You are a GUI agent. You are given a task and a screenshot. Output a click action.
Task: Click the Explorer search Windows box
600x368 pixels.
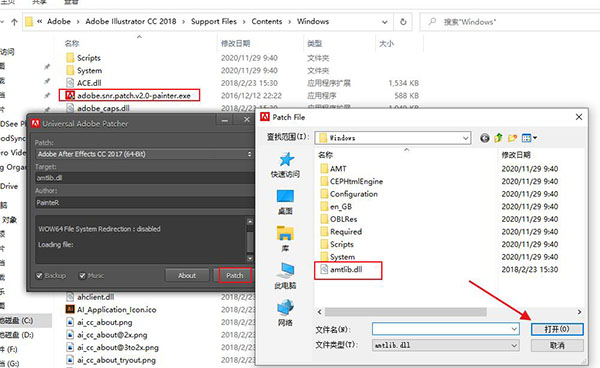[x=510, y=22]
